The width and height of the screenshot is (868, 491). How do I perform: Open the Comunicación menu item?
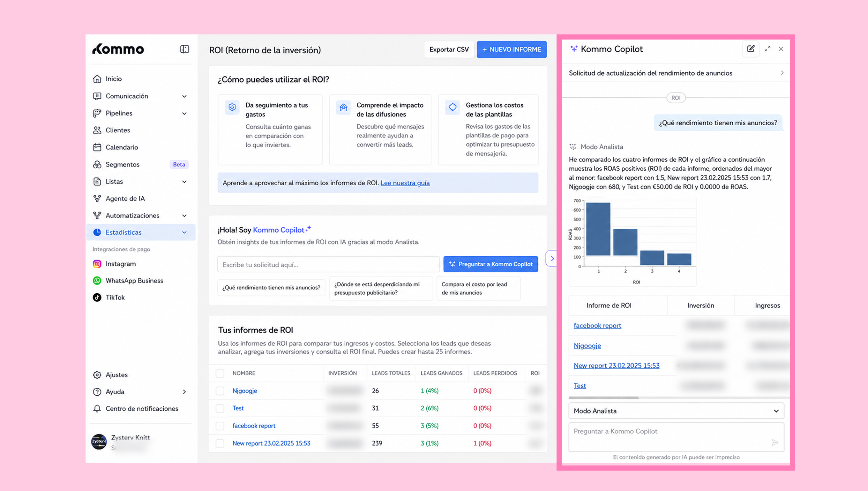click(140, 96)
